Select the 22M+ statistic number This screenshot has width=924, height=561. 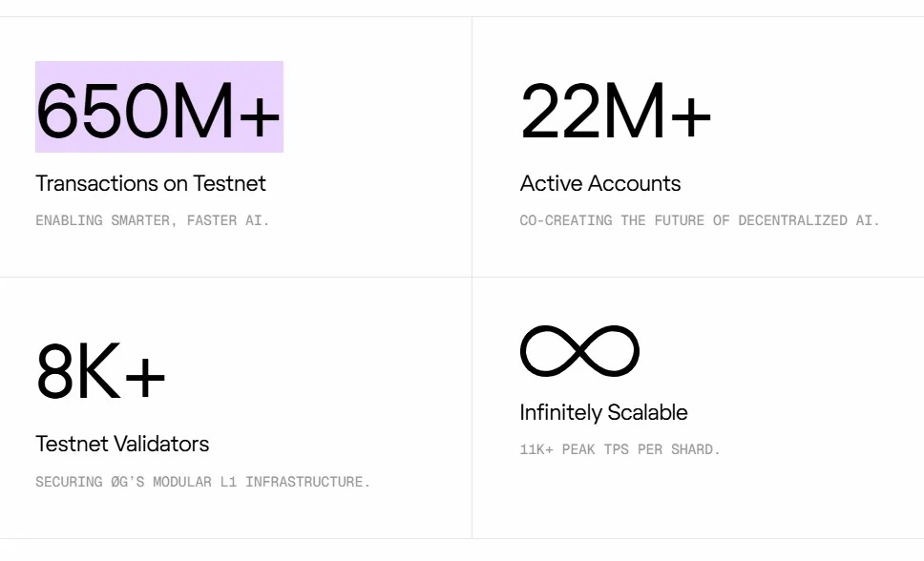click(x=616, y=111)
